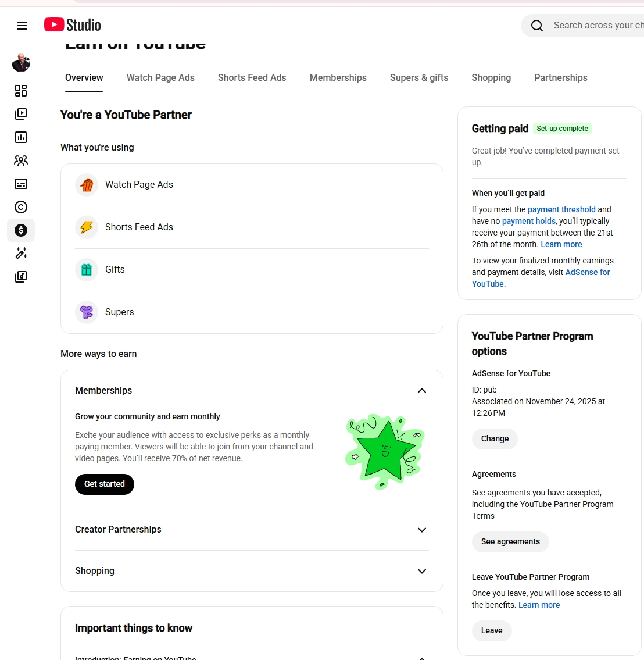Go to Dashboard via sidebar icon
This screenshot has height=660, width=644.
(21, 91)
